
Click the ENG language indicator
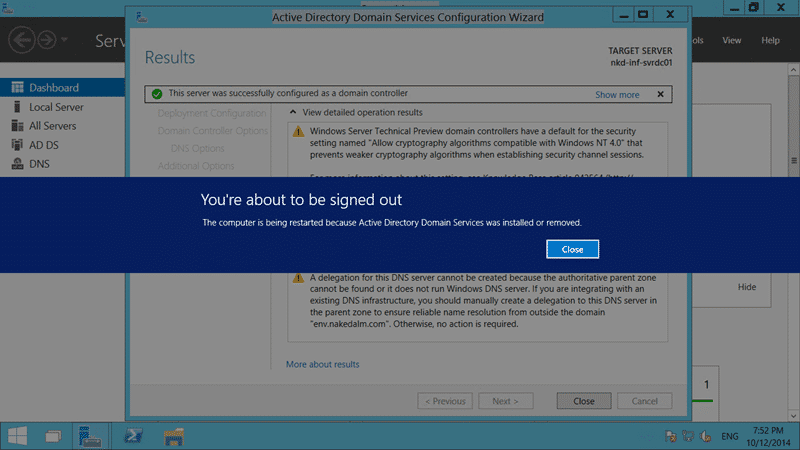pyautogui.click(x=730, y=436)
